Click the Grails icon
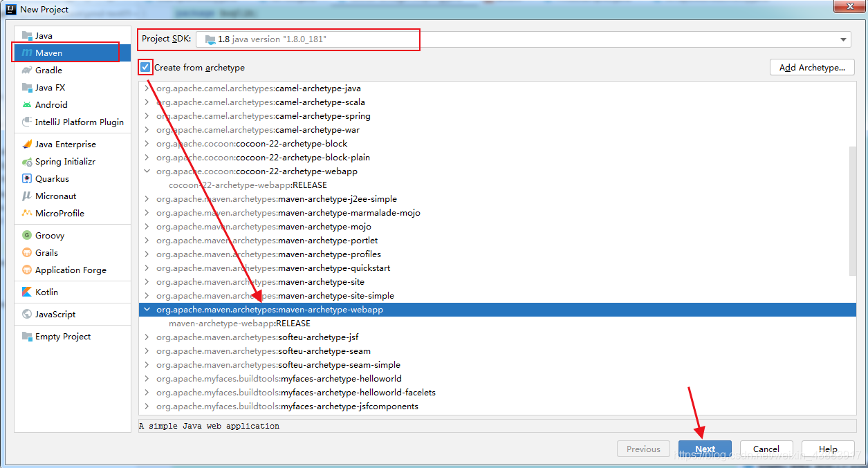 click(x=27, y=252)
